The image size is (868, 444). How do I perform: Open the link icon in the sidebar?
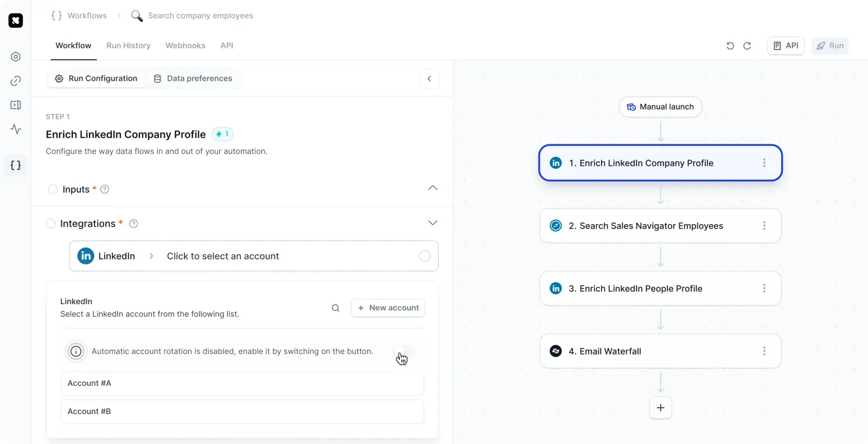point(16,81)
